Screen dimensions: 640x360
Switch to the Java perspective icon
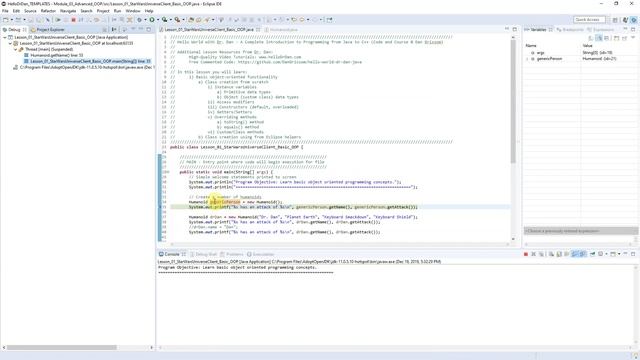[x=625, y=20]
